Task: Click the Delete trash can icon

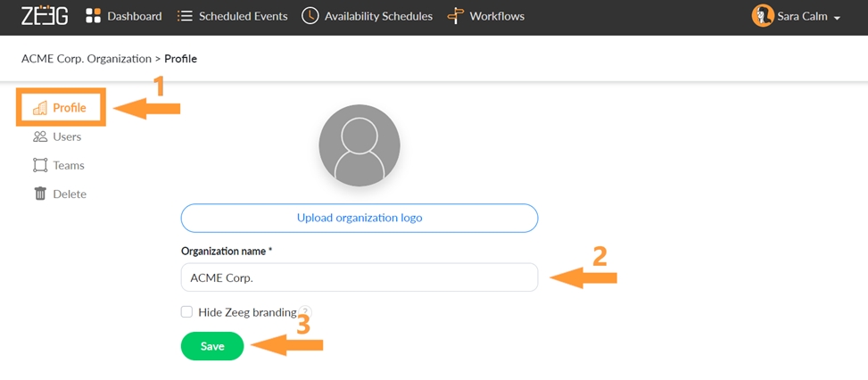Action: pos(40,194)
